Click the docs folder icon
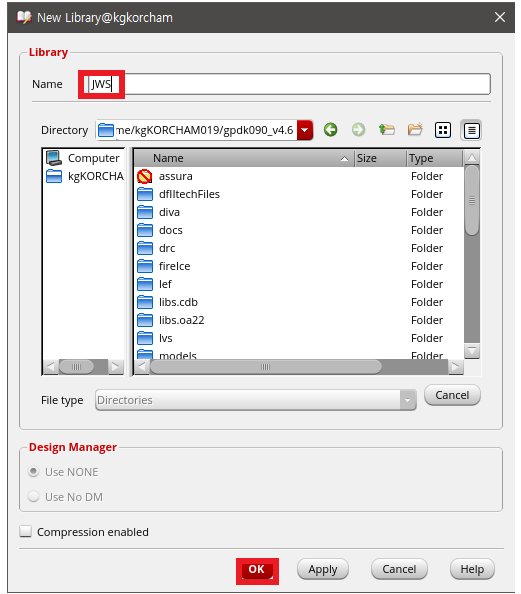Screen dimensions: 521x594 pyautogui.click(x=145, y=230)
